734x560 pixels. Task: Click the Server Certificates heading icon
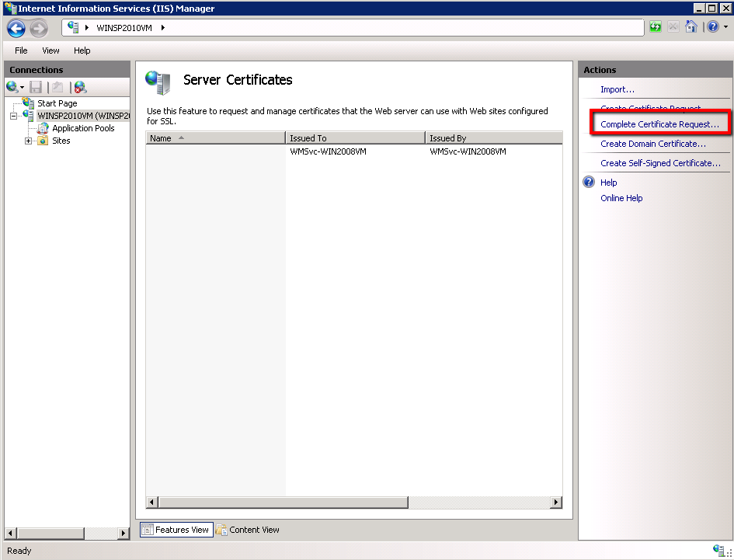[x=158, y=82]
